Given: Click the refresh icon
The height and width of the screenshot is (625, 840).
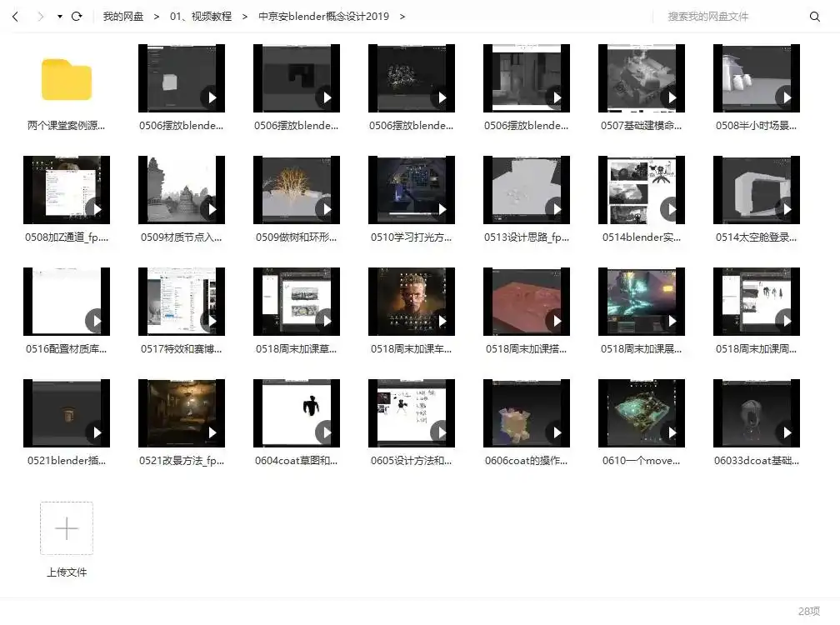Looking at the screenshot, I should 77,17.
